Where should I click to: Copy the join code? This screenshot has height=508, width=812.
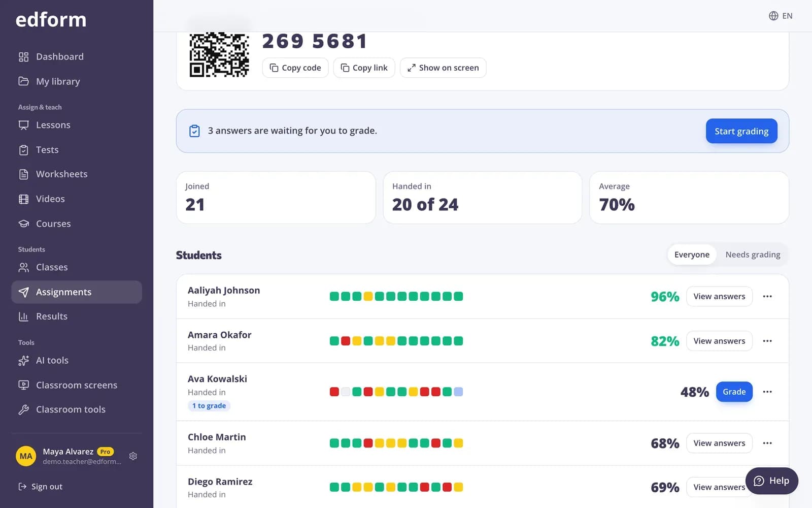[295, 68]
